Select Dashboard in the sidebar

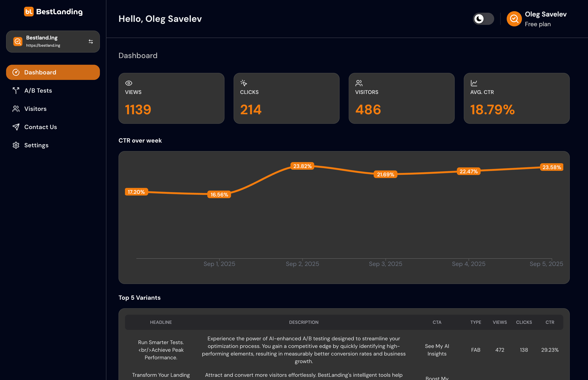point(40,72)
